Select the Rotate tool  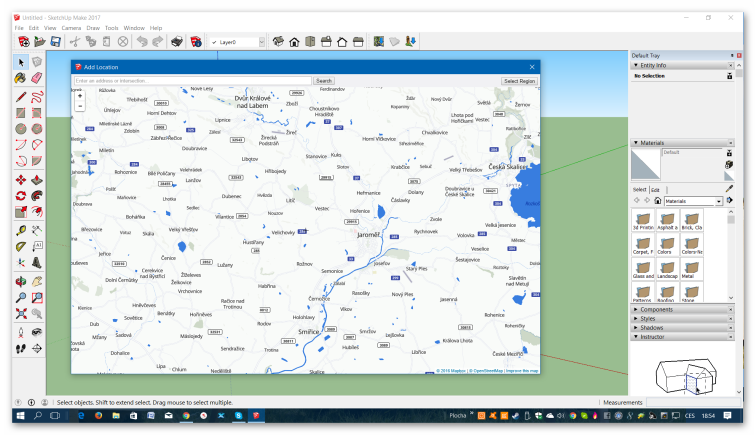pos(21,196)
